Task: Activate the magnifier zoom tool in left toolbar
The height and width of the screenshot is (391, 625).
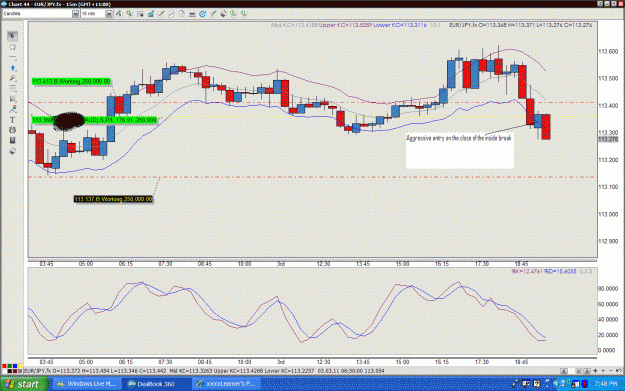Action: tap(12, 78)
